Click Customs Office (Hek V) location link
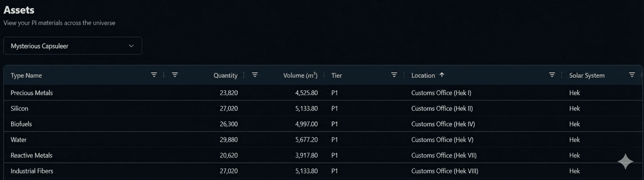 tap(442, 140)
